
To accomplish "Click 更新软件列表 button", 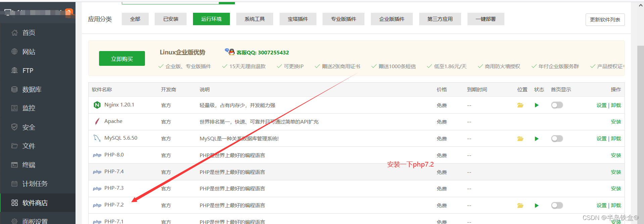I will (x=605, y=19).
